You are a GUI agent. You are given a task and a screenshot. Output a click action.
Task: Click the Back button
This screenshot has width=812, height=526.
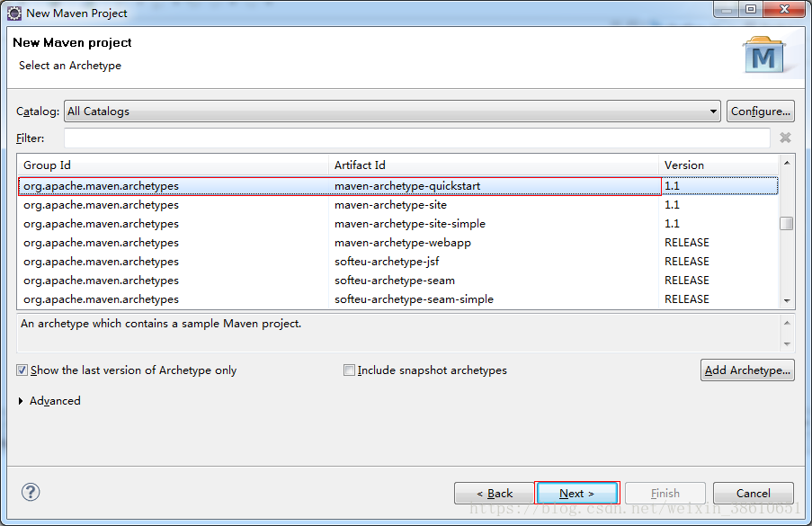point(494,493)
